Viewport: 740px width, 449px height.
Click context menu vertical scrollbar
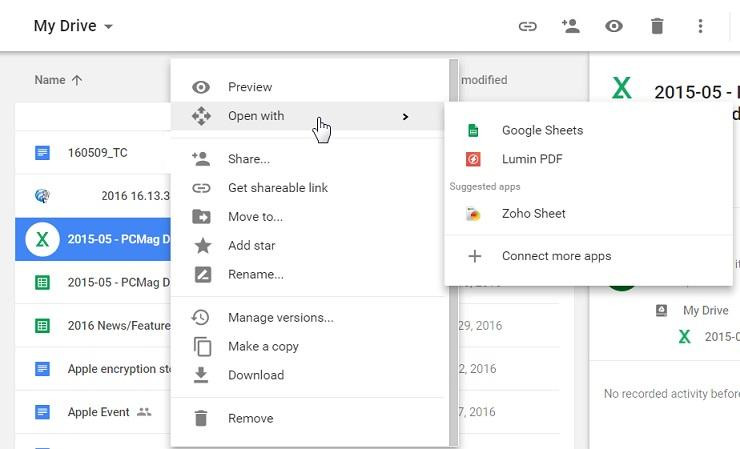pyautogui.click(x=454, y=250)
